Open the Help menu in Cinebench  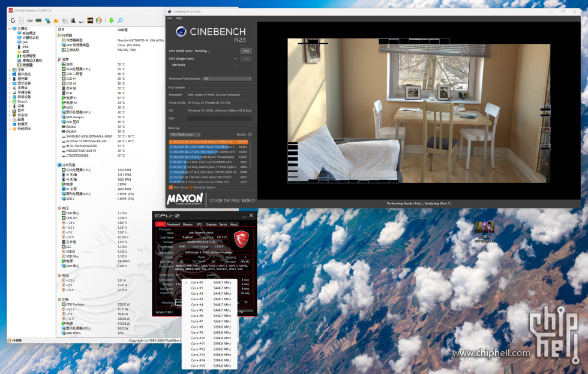tap(179, 18)
